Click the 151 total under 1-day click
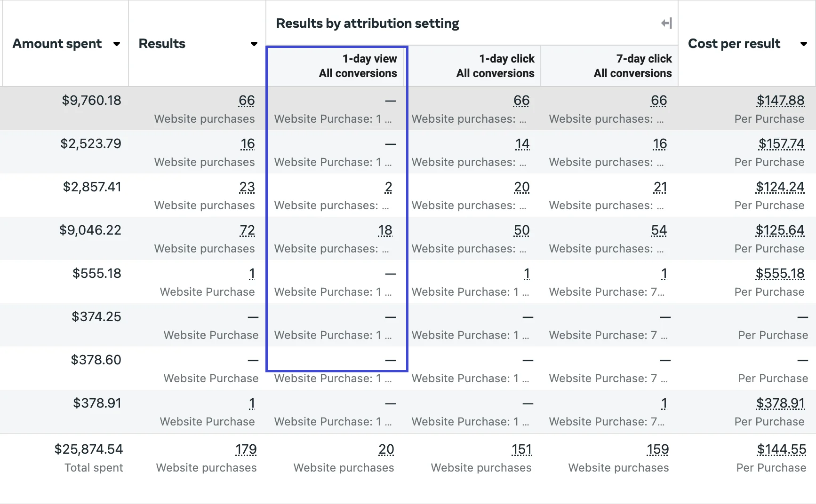 pos(521,449)
